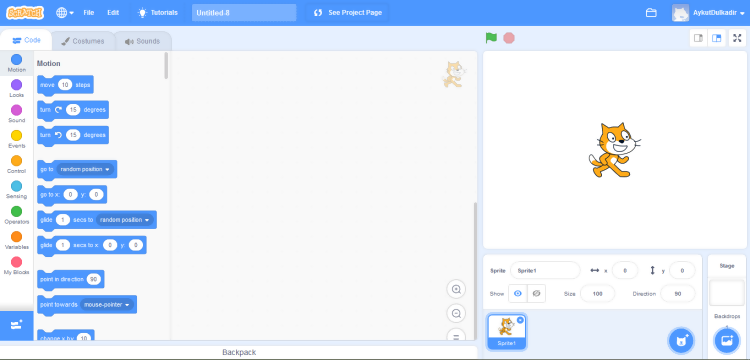This screenshot has height=360, width=750.
Task: Select the Control block category
Action: click(x=16, y=164)
